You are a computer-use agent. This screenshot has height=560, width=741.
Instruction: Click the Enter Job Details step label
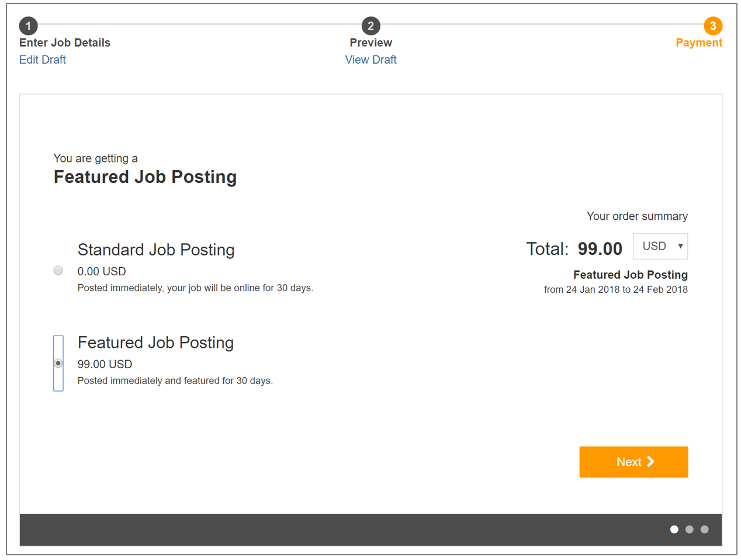(65, 43)
